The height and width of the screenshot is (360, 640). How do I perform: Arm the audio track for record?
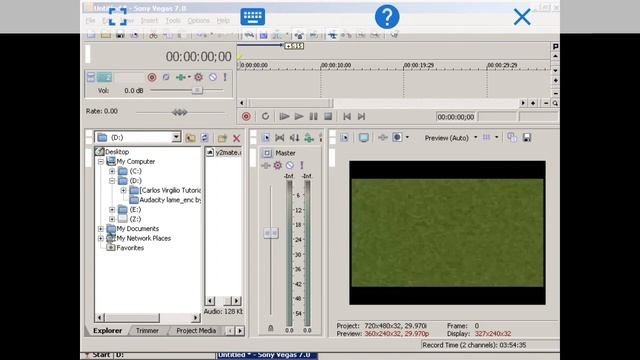click(x=152, y=77)
